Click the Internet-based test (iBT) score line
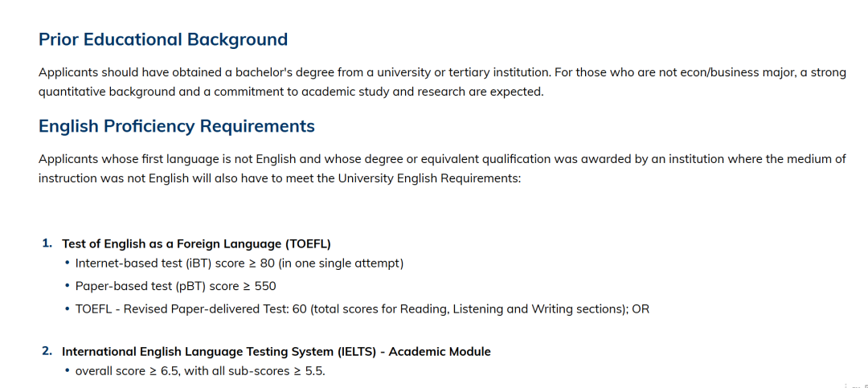 (239, 263)
